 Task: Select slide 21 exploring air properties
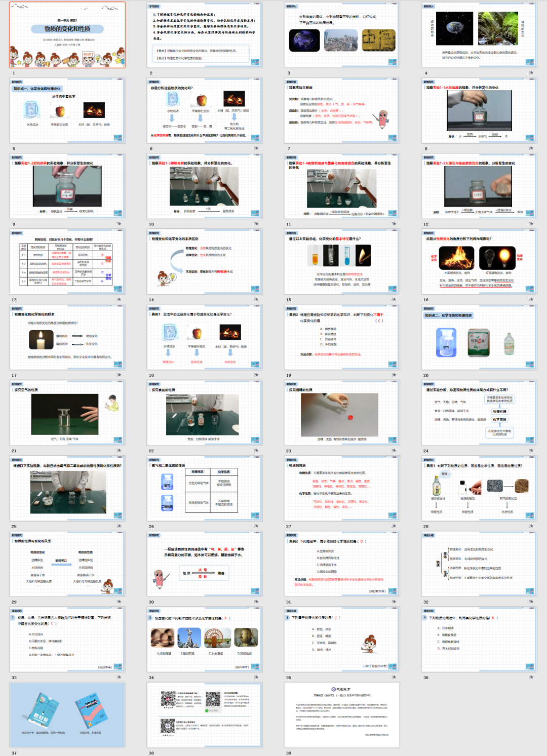pos(67,412)
